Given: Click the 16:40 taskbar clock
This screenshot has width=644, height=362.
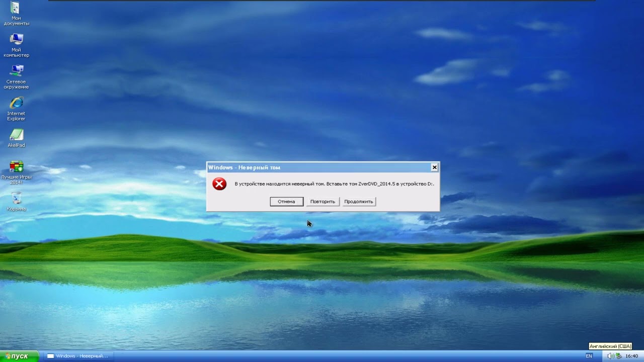Looking at the screenshot, I should click(x=631, y=356).
